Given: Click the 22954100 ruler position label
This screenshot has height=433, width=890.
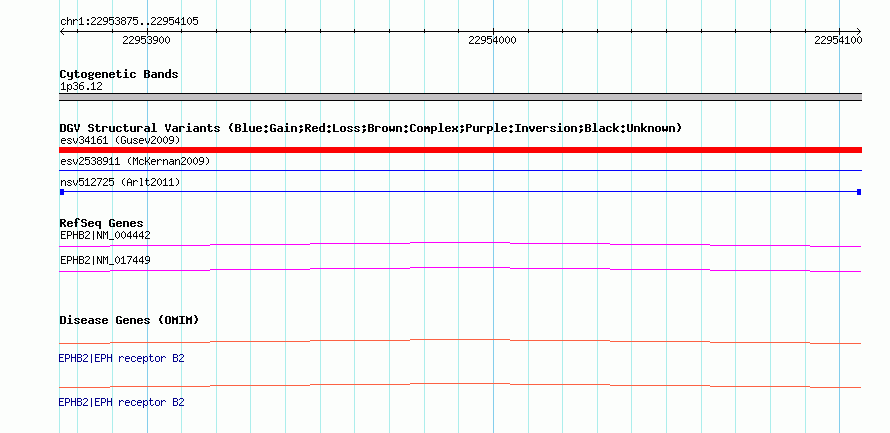Looking at the screenshot, I should [838, 40].
